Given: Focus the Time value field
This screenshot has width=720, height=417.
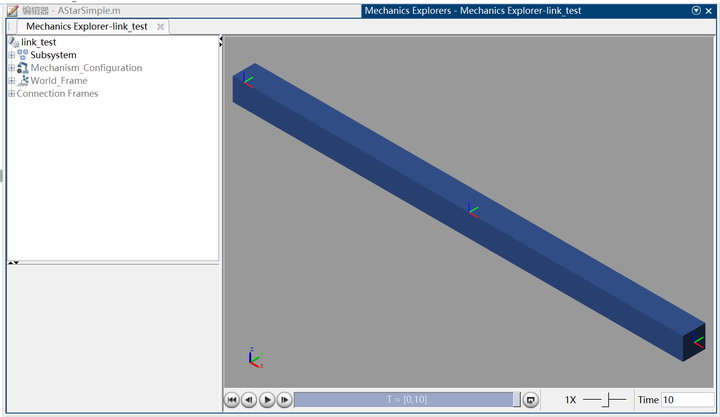Looking at the screenshot, I should (x=687, y=400).
